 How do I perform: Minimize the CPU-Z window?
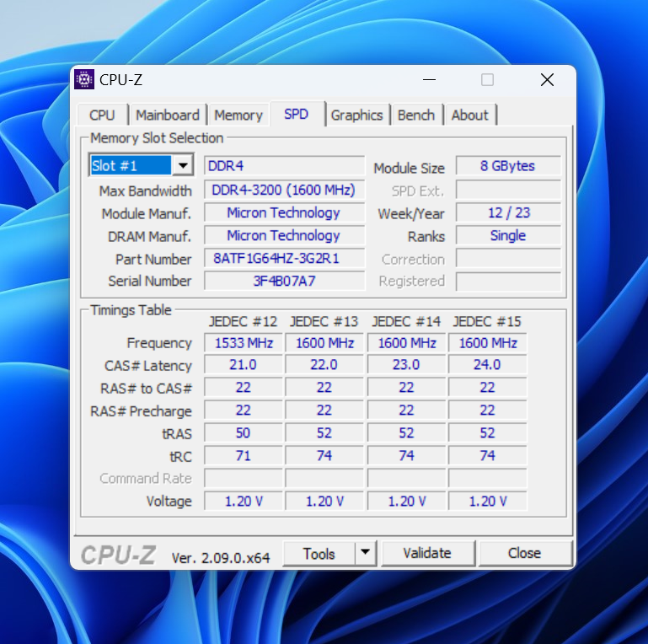(430, 80)
